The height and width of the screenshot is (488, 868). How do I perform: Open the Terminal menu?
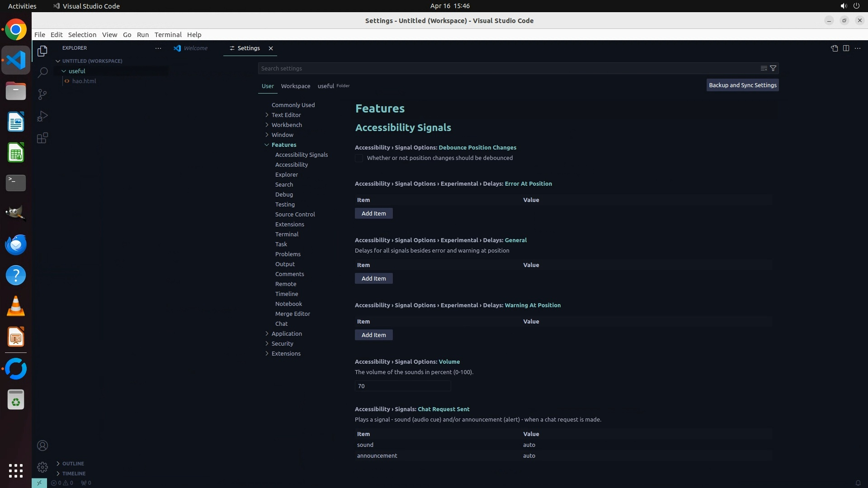(168, 35)
